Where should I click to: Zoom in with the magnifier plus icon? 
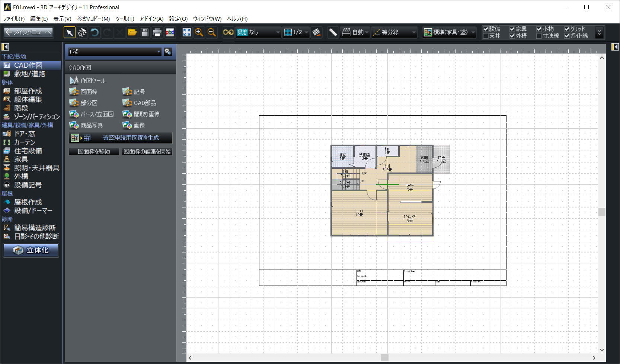point(199,33)
